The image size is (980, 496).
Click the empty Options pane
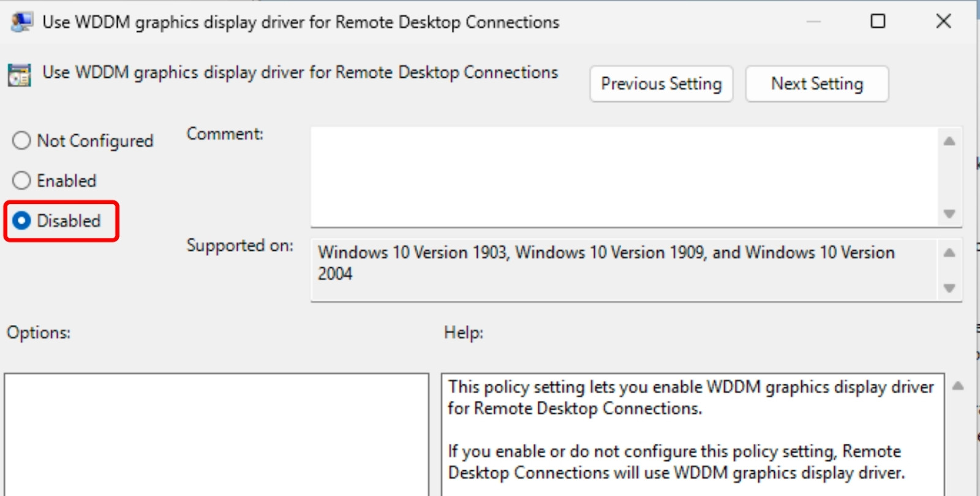click(x=216, y=435)
